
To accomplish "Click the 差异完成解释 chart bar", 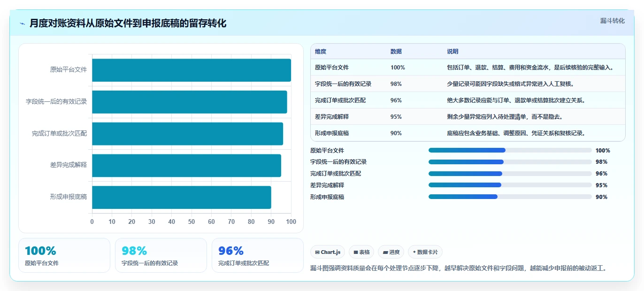I will pyautogui.click(x=187, y=166).
